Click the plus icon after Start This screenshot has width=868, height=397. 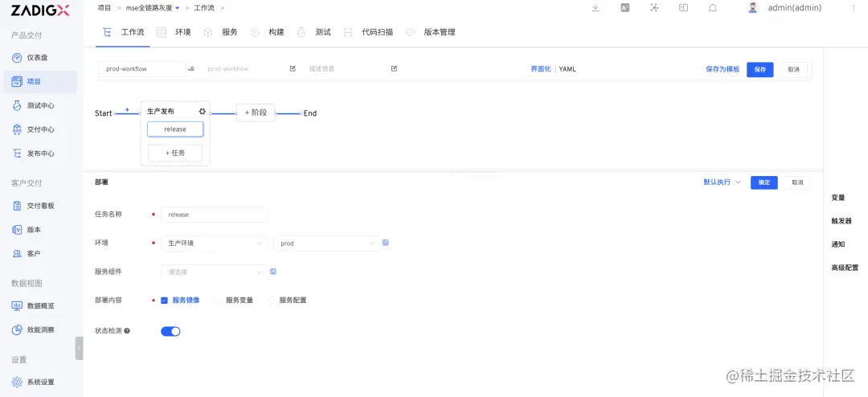pyautogui.click(x=127, y=109)
